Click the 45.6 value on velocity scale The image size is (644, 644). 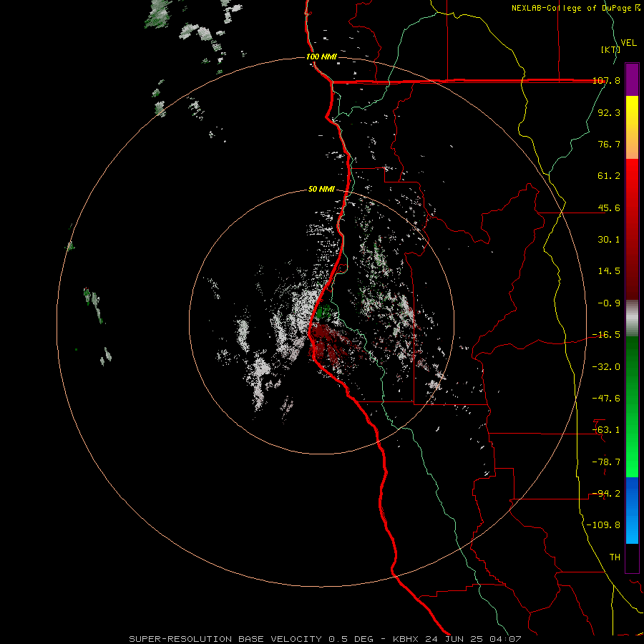click(x=609, y=208)
